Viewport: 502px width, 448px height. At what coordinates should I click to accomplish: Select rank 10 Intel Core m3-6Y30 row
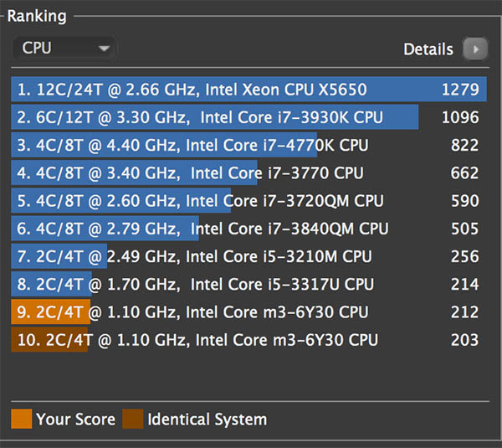tap(248, 340)
